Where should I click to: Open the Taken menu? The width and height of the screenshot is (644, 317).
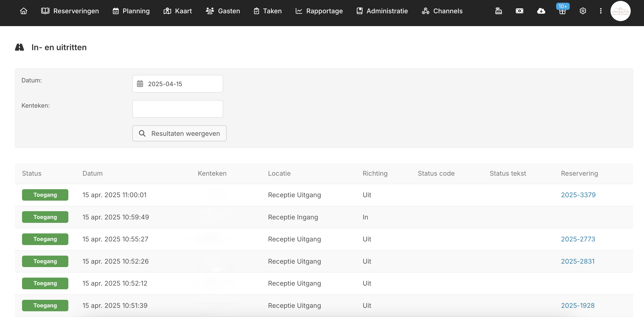tap(267, 11)
